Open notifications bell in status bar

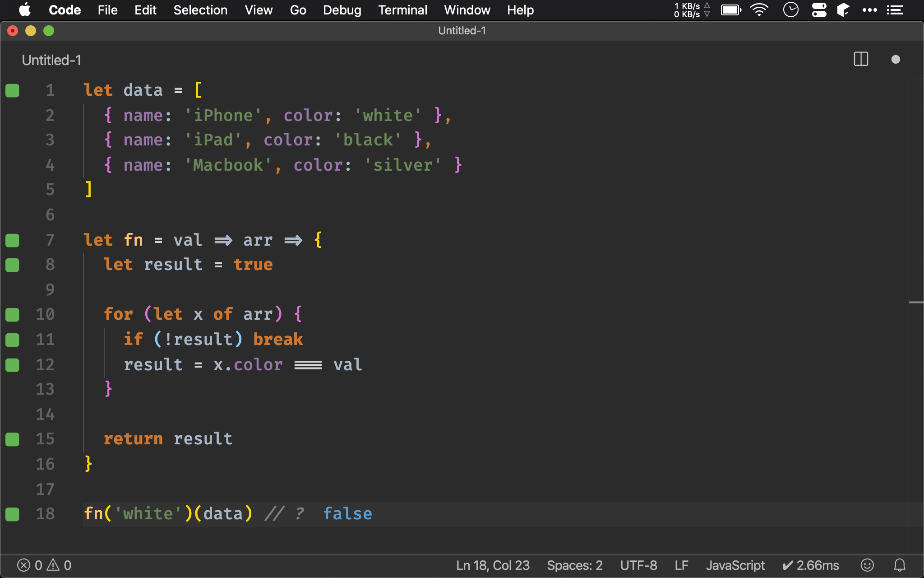(x=900, y=565)
